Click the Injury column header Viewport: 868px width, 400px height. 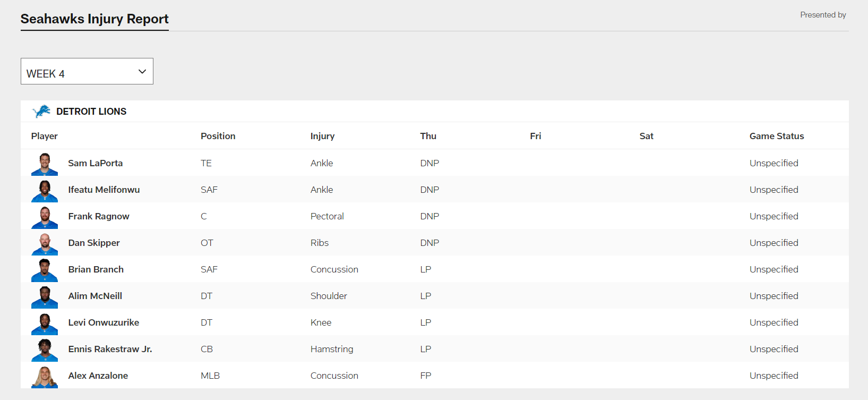point(322,136)
